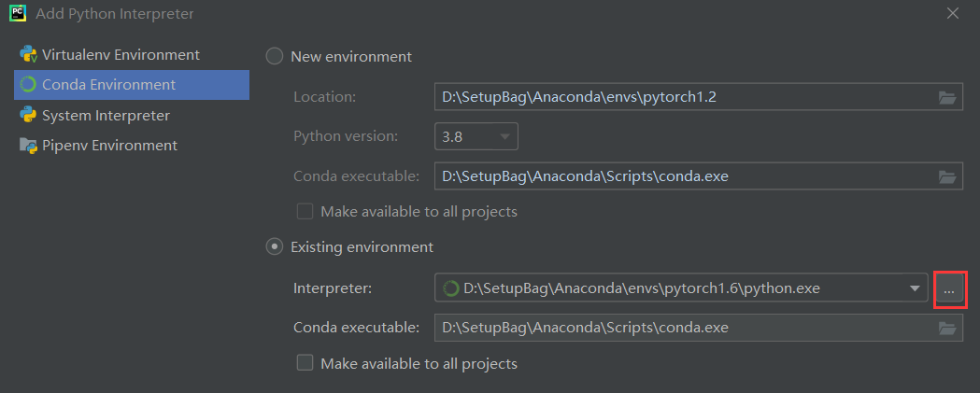Enable lower Make available to all projects
980x393 pixels.
(305, 363)
